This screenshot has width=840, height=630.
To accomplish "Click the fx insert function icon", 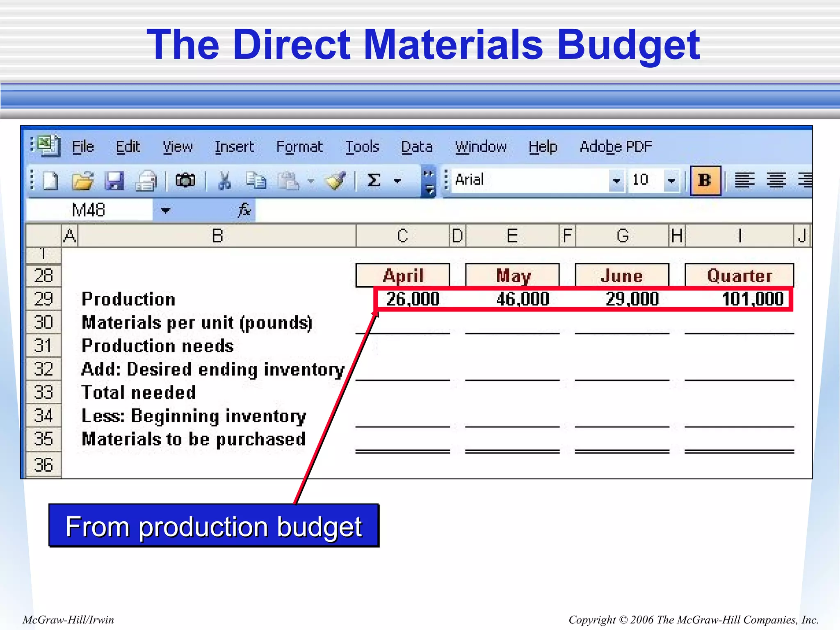I will [244, 210].
